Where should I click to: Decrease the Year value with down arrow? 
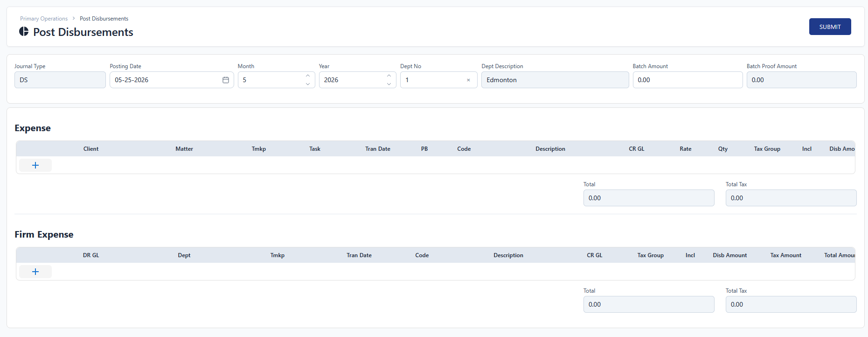(x=389, y=84)
